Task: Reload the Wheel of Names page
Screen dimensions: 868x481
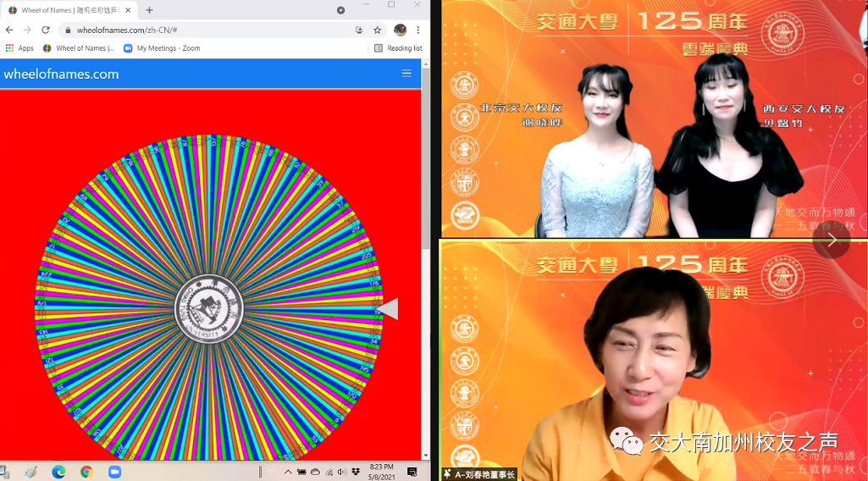Action: click(46, 30)
